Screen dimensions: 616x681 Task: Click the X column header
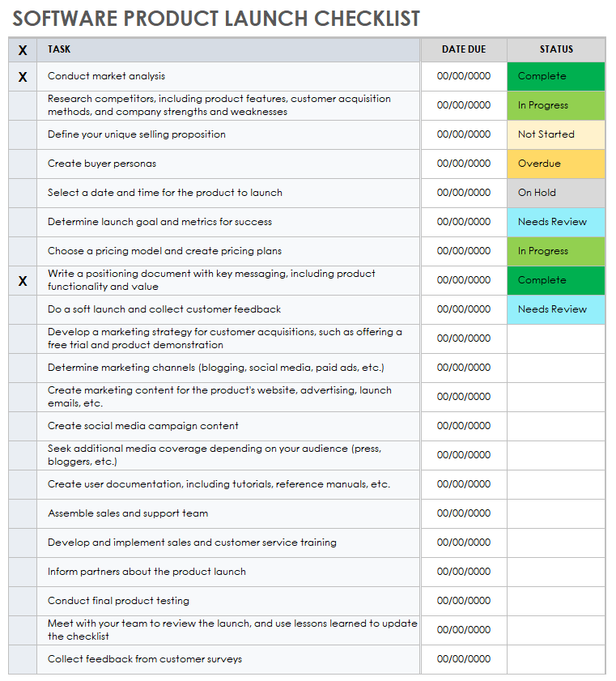click(x=23, y=50)
